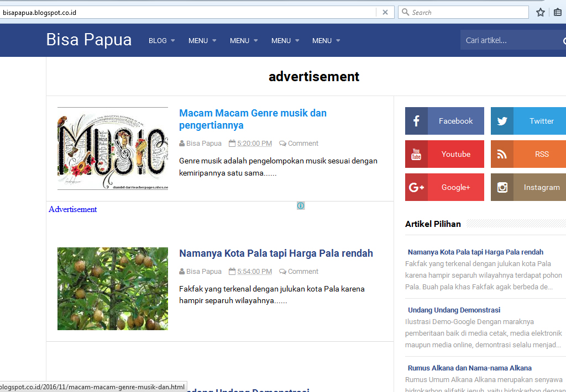Open the Bisa Papua site title link
The height and width of the screenshot is (392, 566).
pos(89,40)
